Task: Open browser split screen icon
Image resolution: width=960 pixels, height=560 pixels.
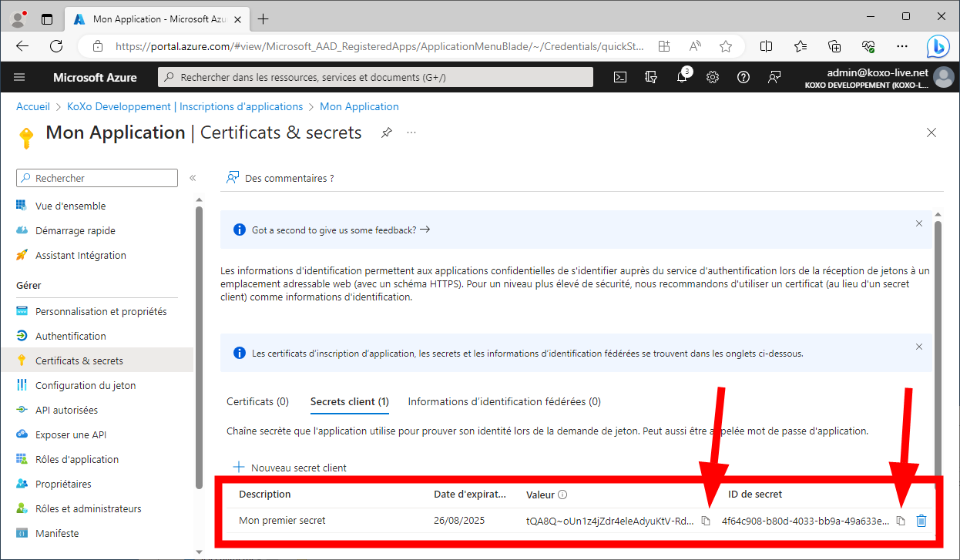Action: pyautogui.click(x=766, y=46)
